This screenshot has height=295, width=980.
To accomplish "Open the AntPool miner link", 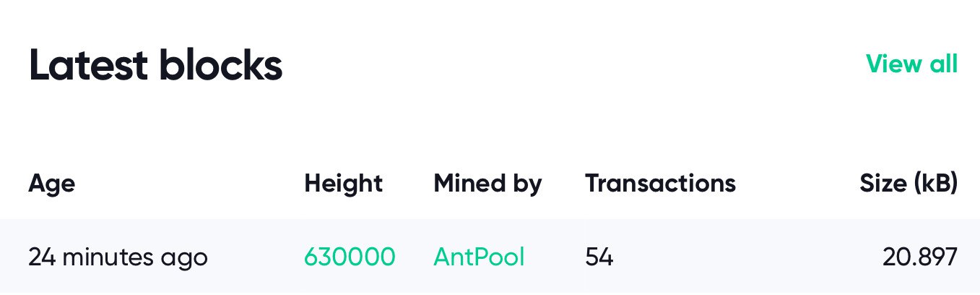I will click(479, 257).
